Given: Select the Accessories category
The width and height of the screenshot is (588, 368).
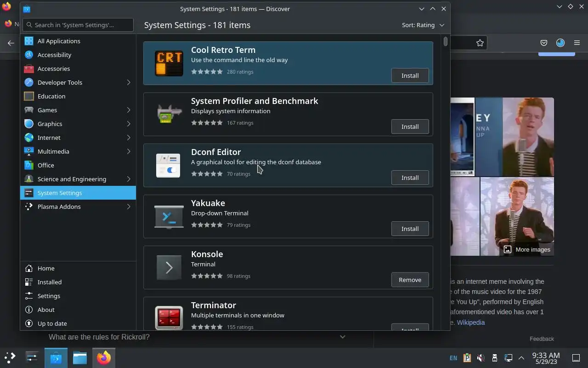Looking at the screenshot, I should 78,69.
